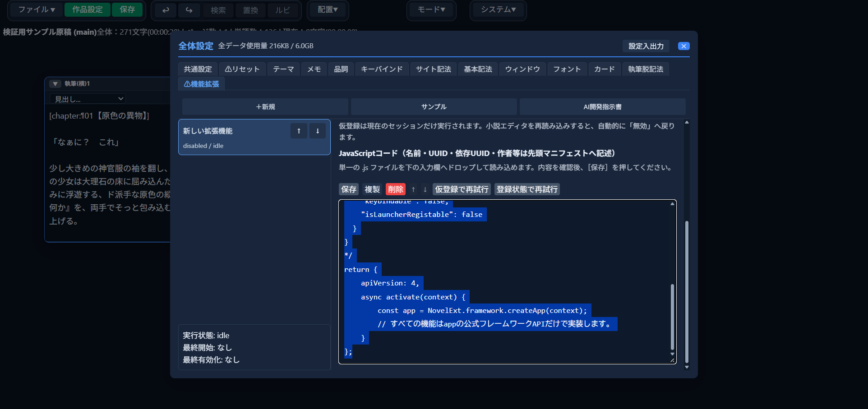Switch to the ⚠リセット tab
This screenshot has height=409, width=868.
(x=242, y=69)
